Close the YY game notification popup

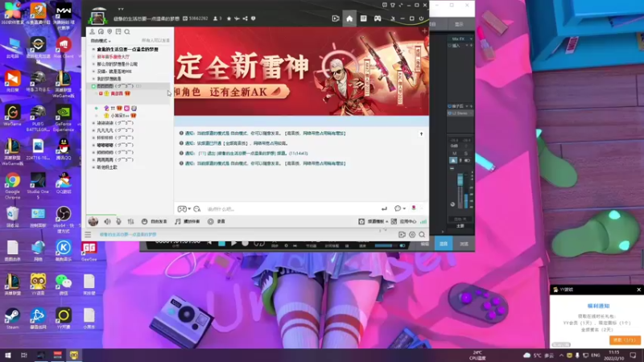click(x=638, y=290)
